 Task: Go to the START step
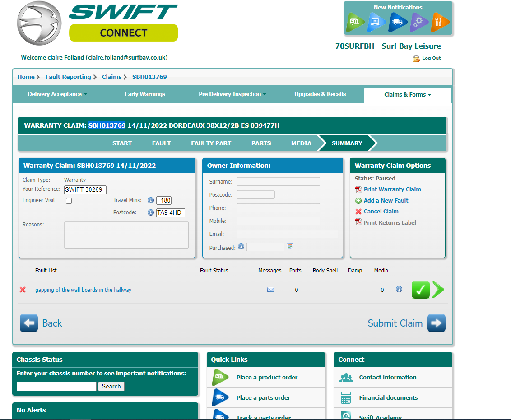(x=122, y=143)
